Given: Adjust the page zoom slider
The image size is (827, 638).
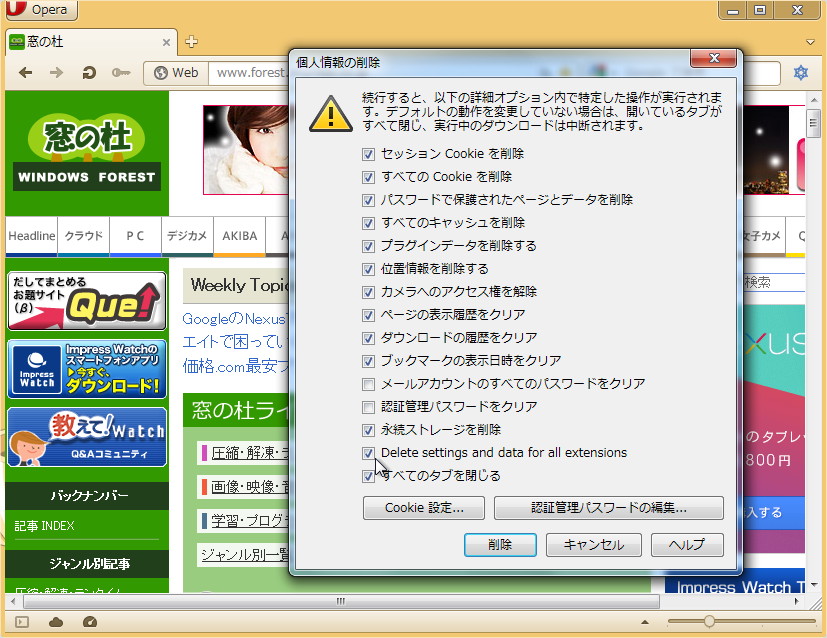Looking at the screenshot, I should click(710, 621).
